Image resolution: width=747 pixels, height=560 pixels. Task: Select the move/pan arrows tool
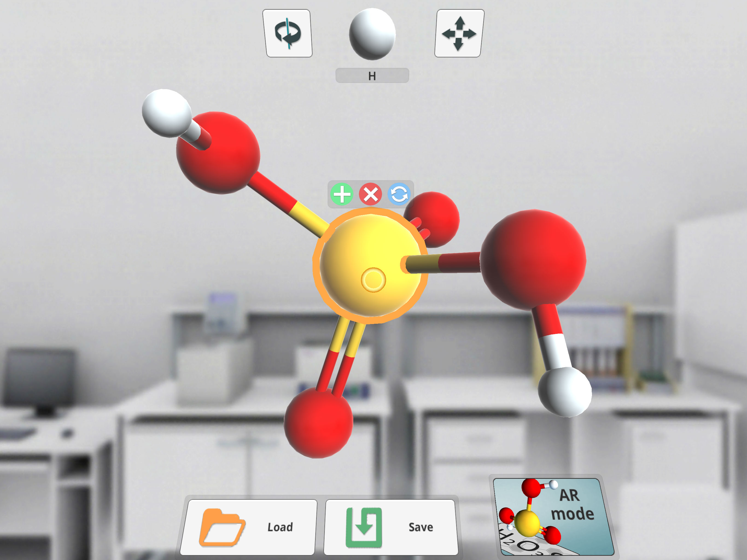coord(459,33)
